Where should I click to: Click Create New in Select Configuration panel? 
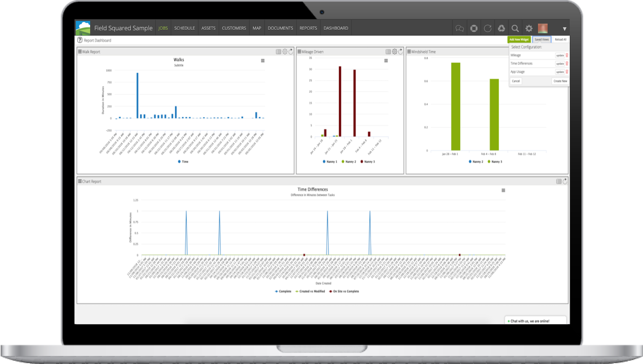(x=560, y=81)
